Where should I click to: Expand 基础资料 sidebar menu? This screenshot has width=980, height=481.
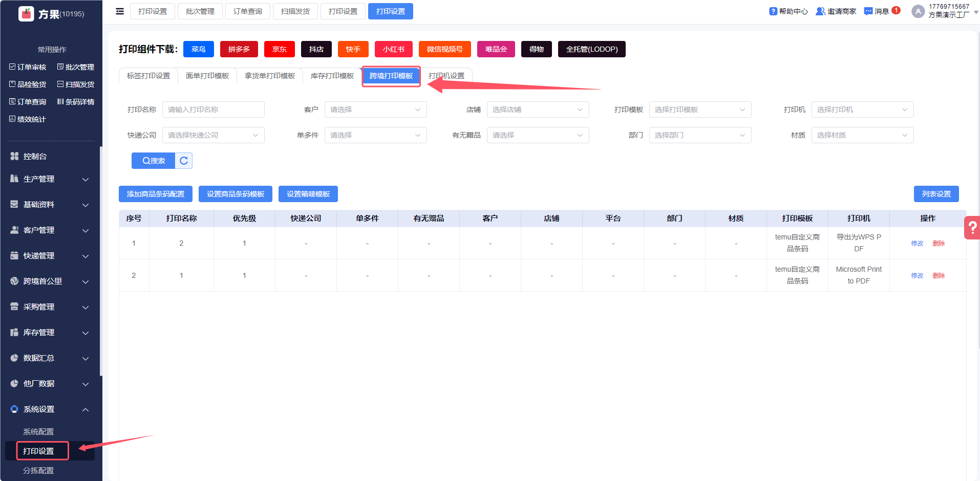pos(50,205)
